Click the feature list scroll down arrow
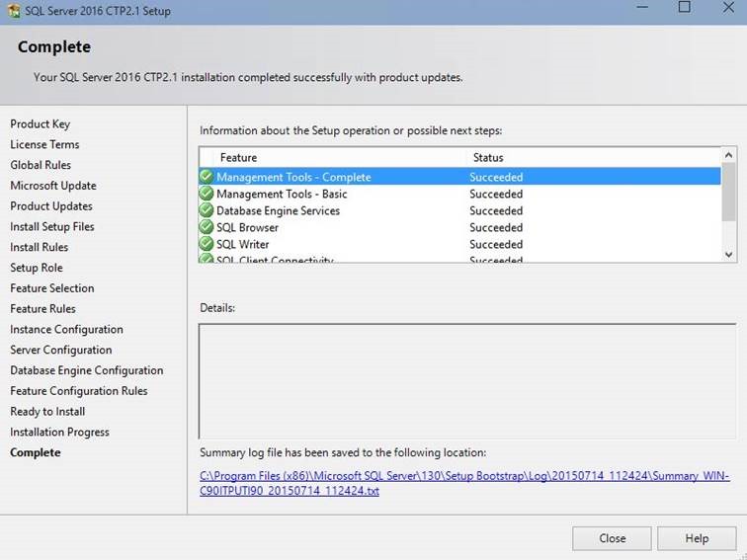The width and height of the screenshot is (747, 560). (x=728, y=254)
